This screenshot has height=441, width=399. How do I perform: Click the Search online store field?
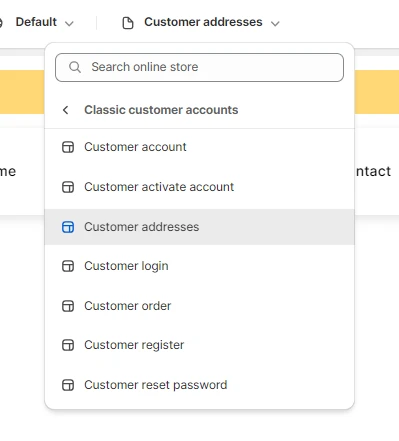pyautogui.click(x=199, y=67)
